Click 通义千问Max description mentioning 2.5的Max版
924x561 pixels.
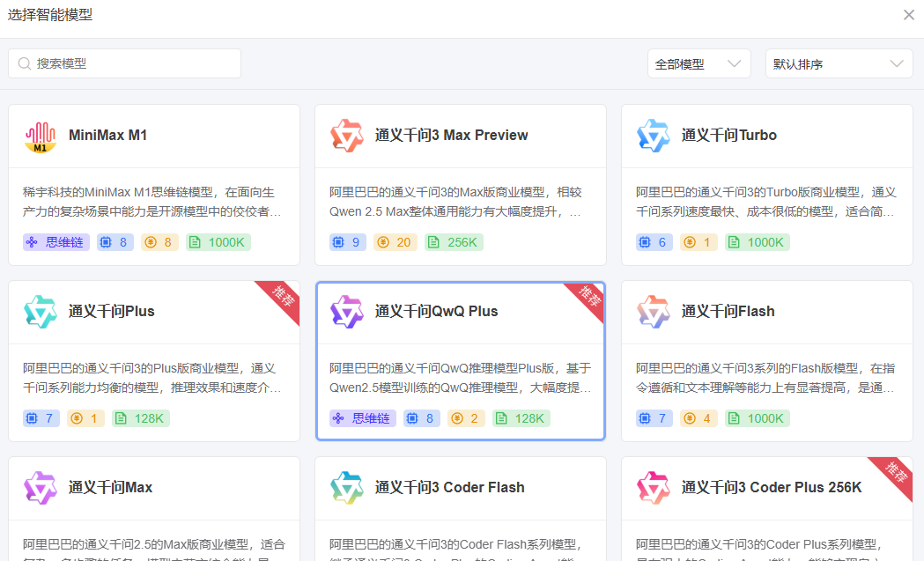coord(154,548)
